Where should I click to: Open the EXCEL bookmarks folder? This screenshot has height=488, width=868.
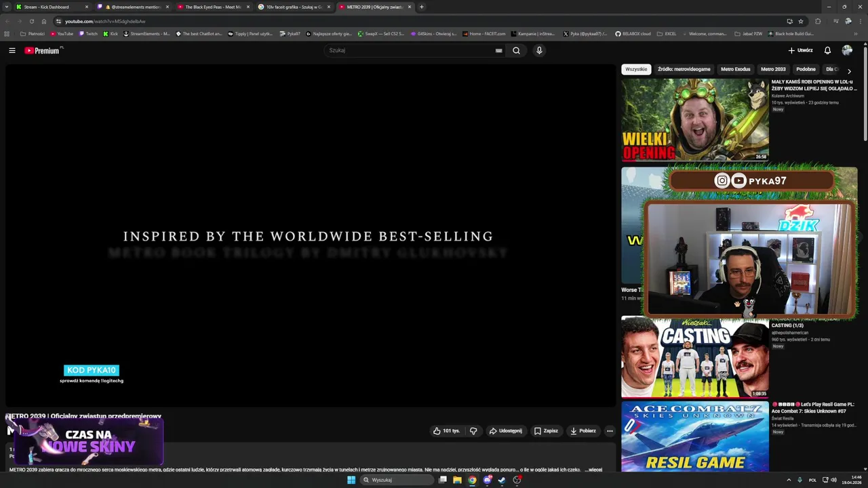coord(666,33)
